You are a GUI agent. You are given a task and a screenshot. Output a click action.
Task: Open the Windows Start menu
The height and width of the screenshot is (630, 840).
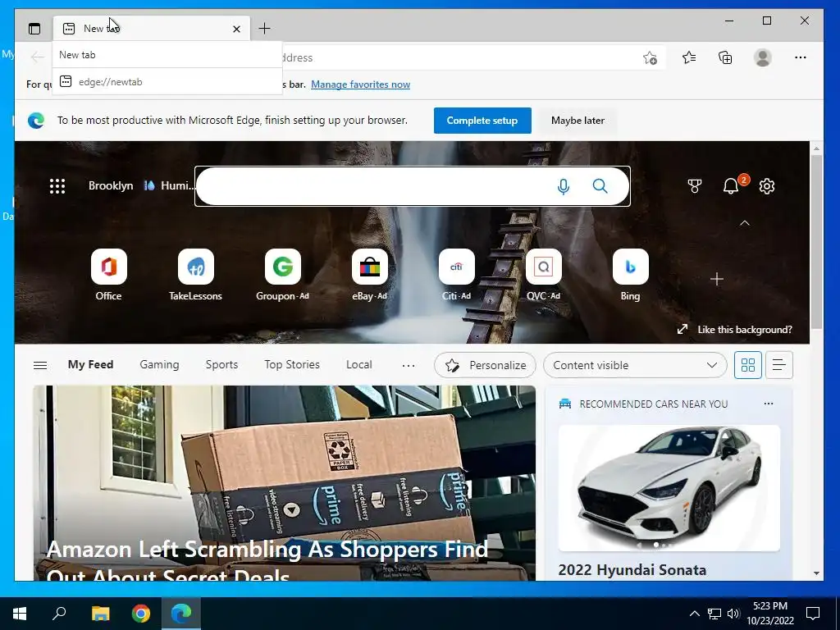(20, 614)
